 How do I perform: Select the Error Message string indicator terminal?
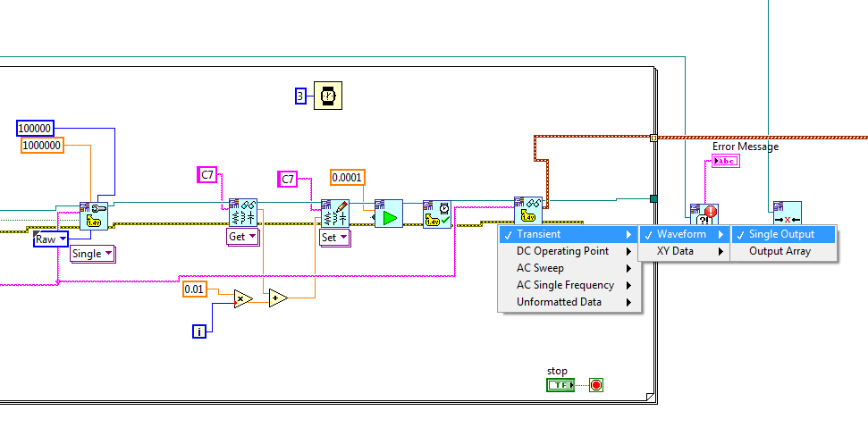(726, 161)
